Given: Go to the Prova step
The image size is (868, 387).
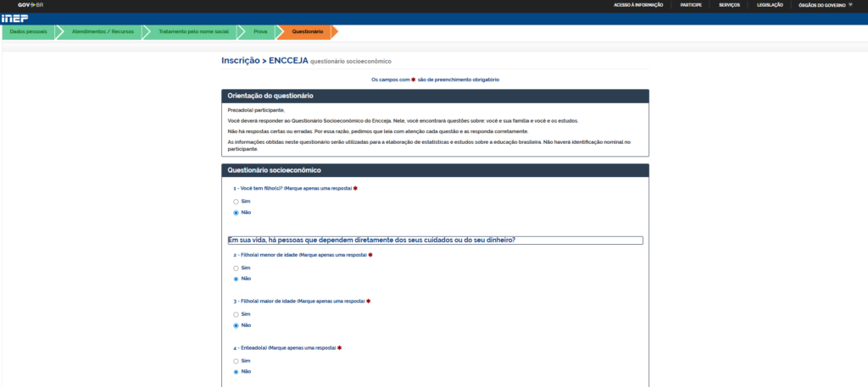Looking at the screenshot, I should point(260,32).
